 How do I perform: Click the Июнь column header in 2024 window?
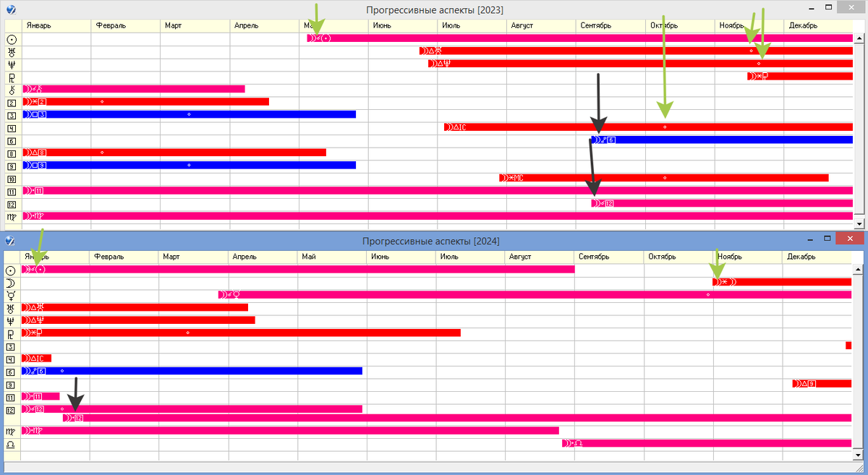[401, 257]
